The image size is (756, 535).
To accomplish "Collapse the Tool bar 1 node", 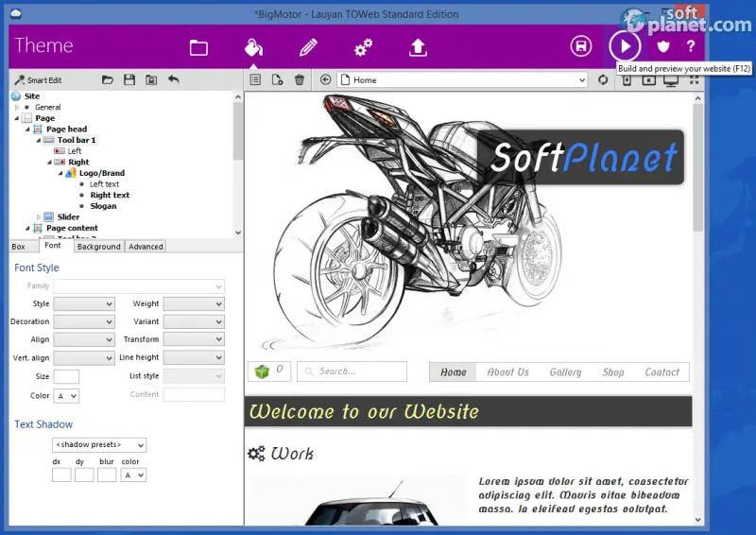I will pos(39,141).
